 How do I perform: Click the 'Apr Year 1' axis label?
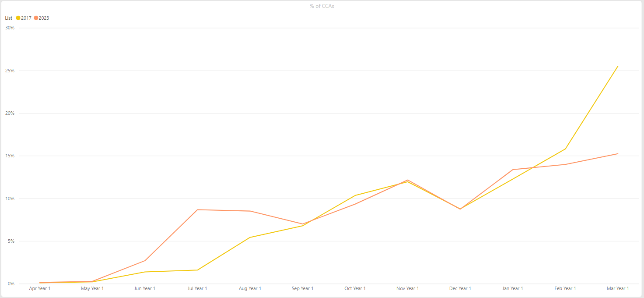pos(40,288)
